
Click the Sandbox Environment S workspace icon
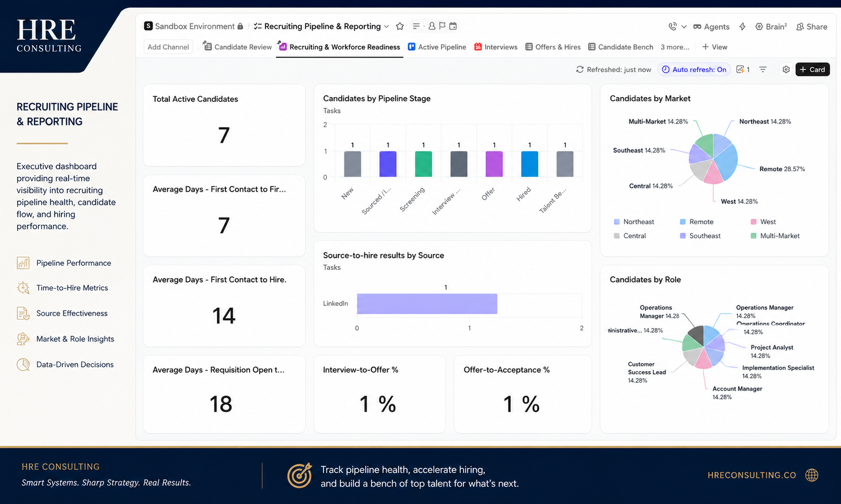(149, 26)
